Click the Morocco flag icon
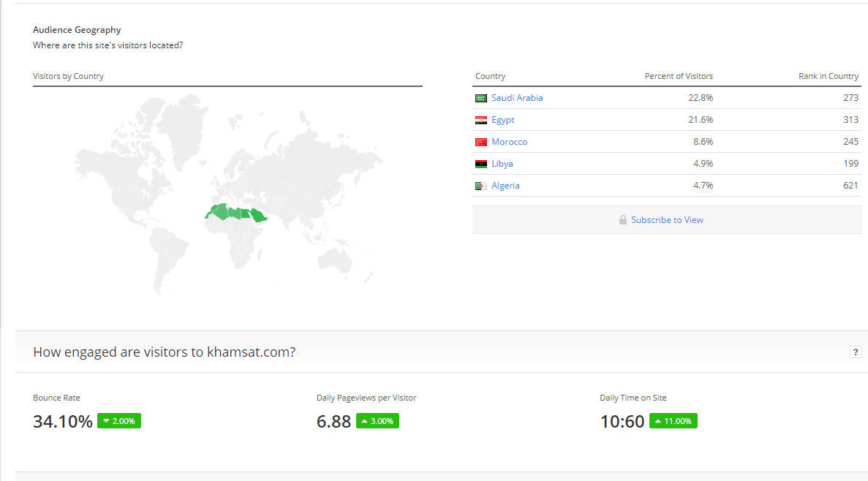Screen dimensions: 868x481 click(481, 143)
